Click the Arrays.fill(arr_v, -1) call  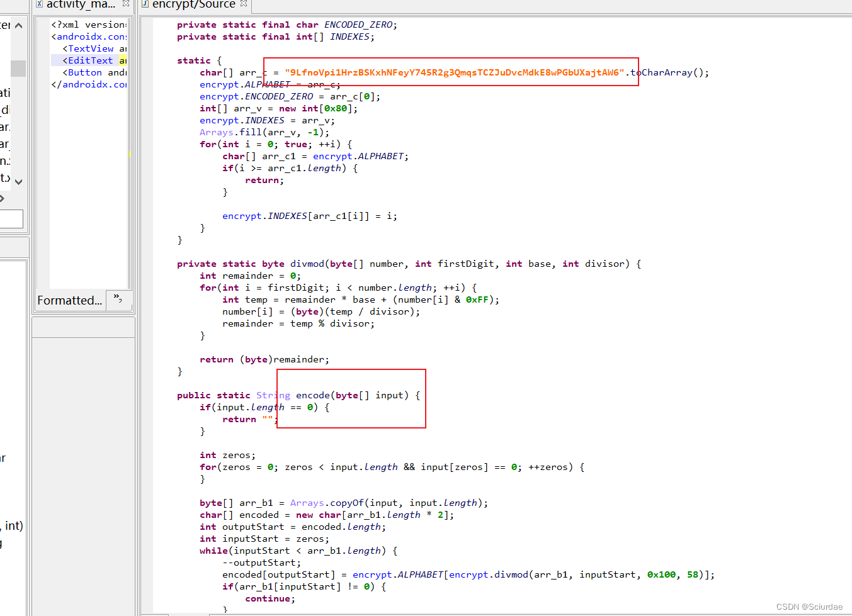pyautogui.click(x=264, y=132)
